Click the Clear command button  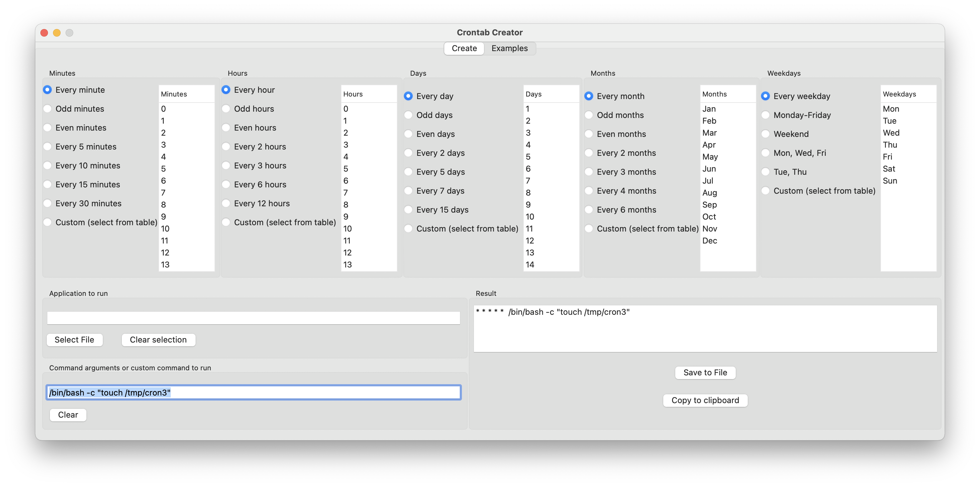coord(68,414)
